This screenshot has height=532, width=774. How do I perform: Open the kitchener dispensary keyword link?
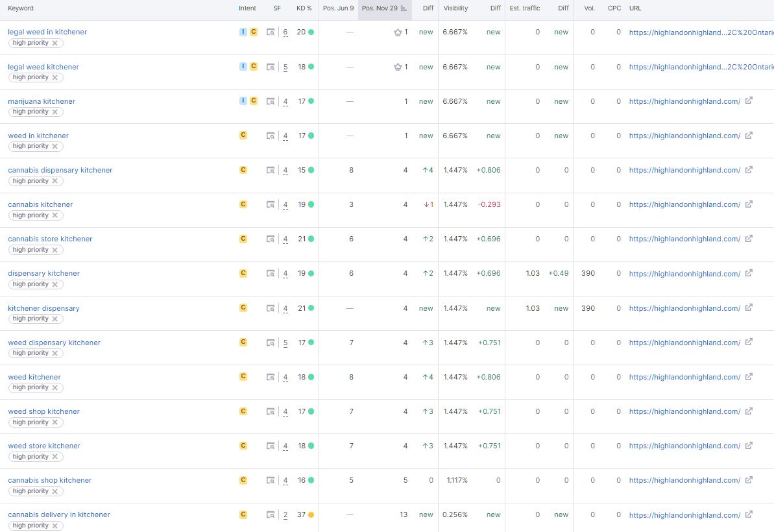pyautogui.click(x=43, y=308)
